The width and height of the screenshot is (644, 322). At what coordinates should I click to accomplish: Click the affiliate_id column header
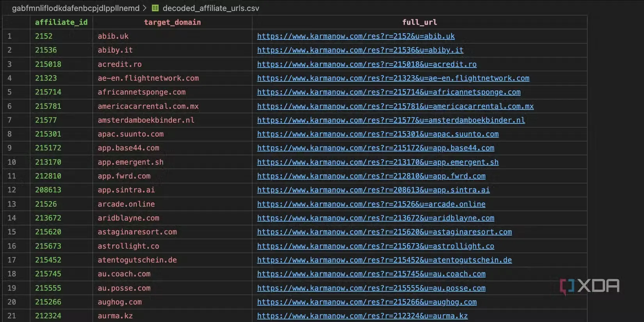61,22
